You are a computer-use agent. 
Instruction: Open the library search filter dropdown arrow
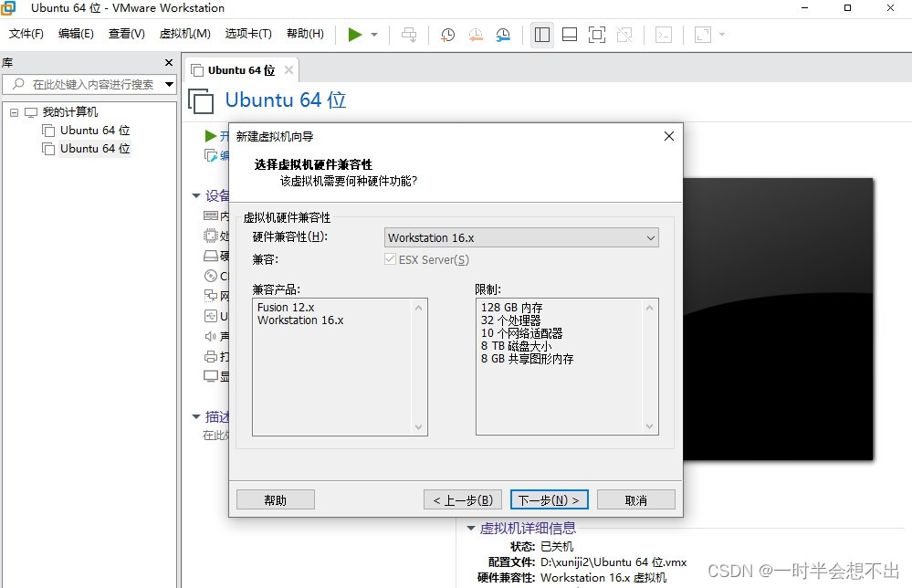pyautogui.click(x=169, y=84)
